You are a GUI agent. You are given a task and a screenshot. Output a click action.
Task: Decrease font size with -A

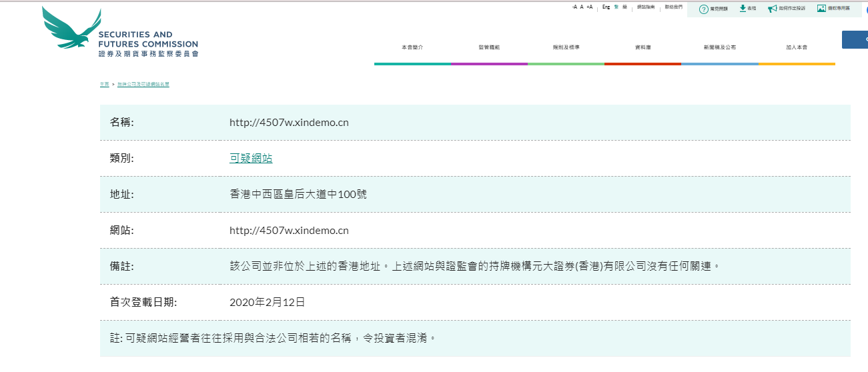[x=574, y=7]
